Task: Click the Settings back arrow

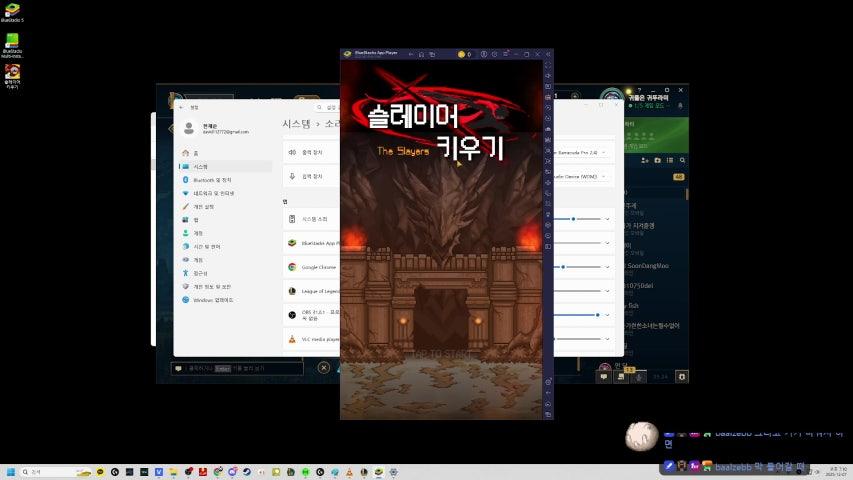Action: coord(181,106)
